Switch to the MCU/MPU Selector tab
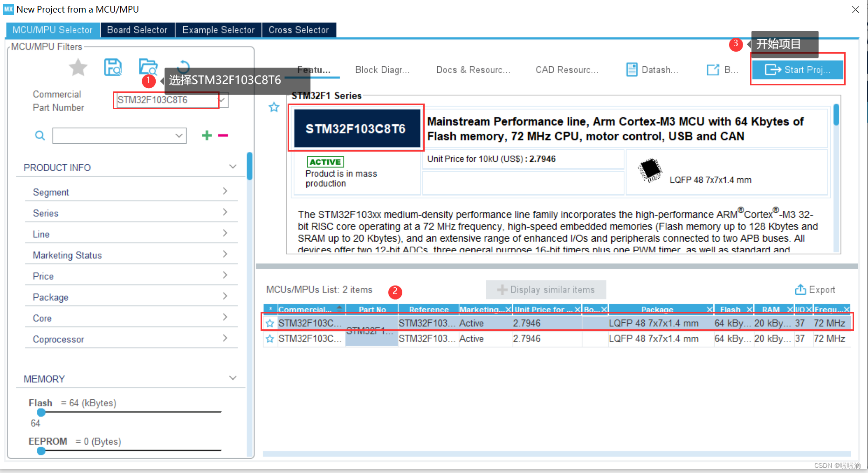 point(53,30)
